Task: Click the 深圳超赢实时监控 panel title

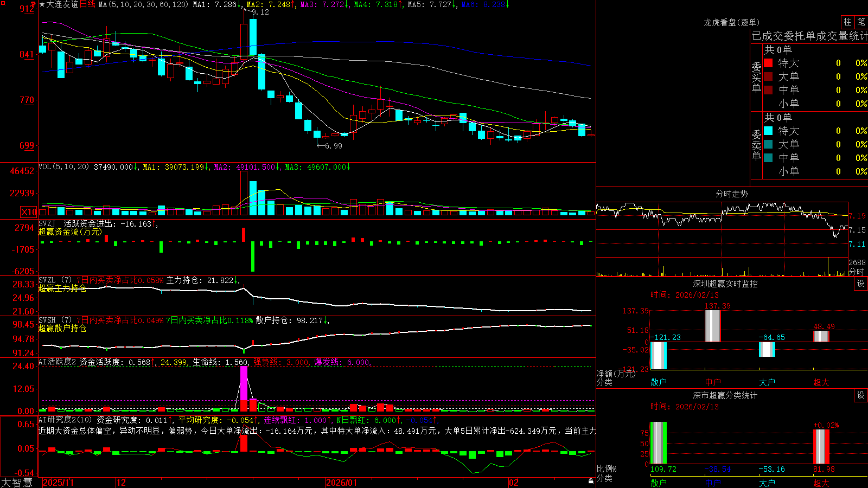Action: click(725, 284)
